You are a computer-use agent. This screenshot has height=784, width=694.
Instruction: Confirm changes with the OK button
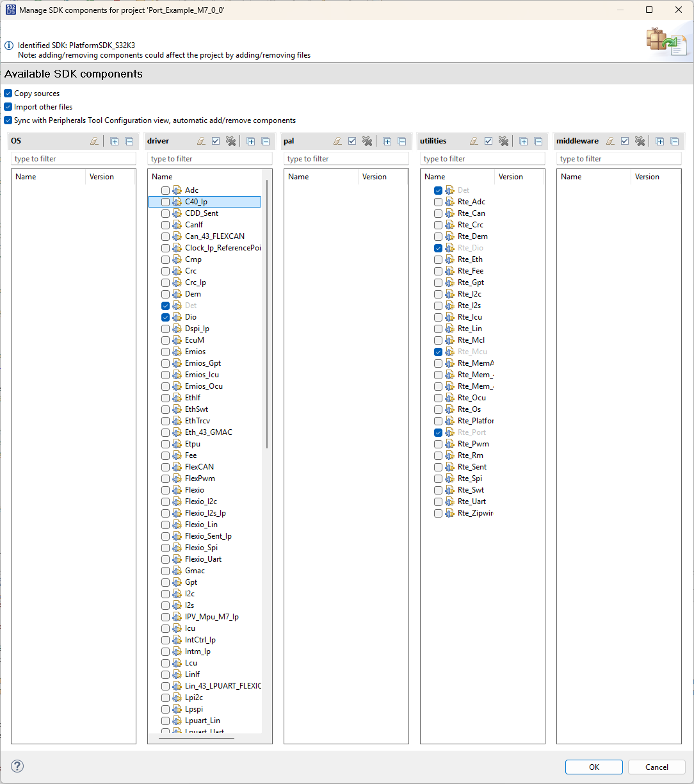(593, 767)
